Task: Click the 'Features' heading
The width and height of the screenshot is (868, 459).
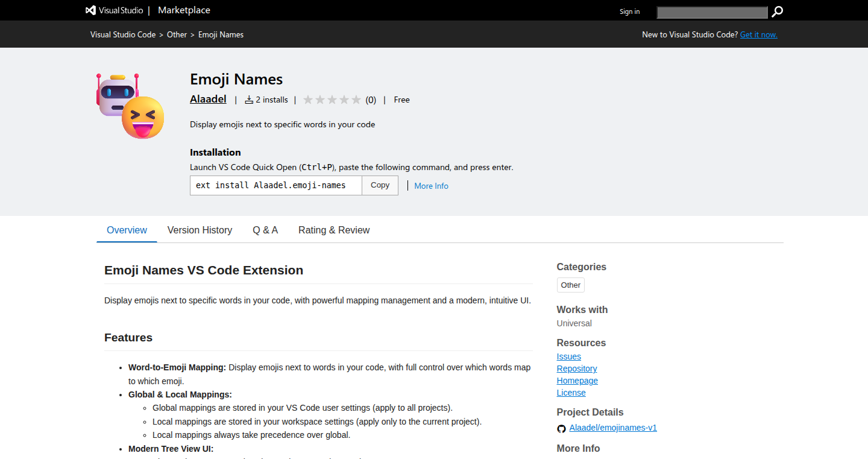Action: tap(128, 338)
